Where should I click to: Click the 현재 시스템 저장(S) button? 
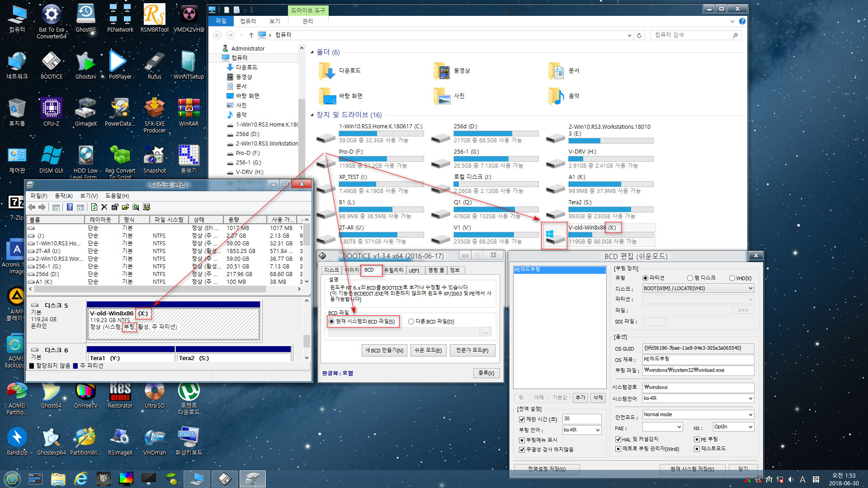coord(692,469)
